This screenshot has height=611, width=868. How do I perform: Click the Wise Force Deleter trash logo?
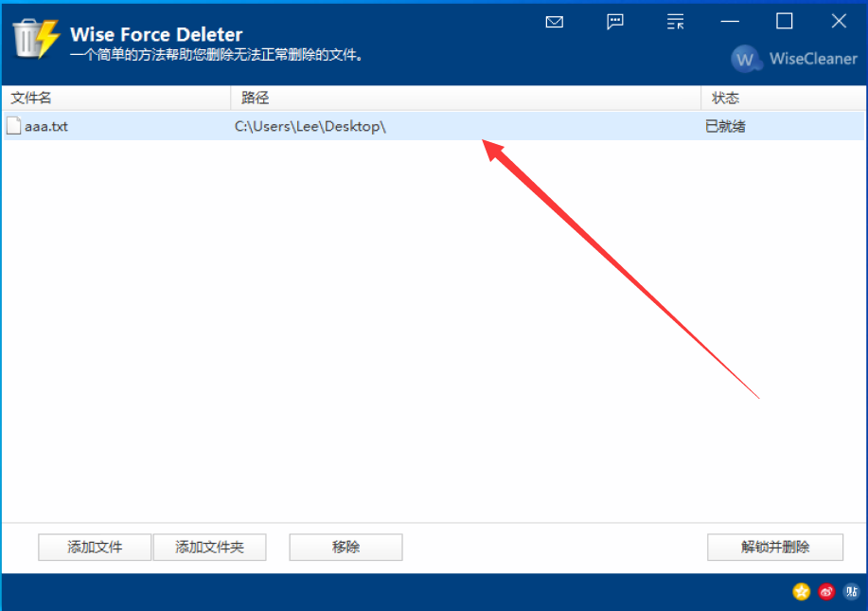tap(36, 38)
